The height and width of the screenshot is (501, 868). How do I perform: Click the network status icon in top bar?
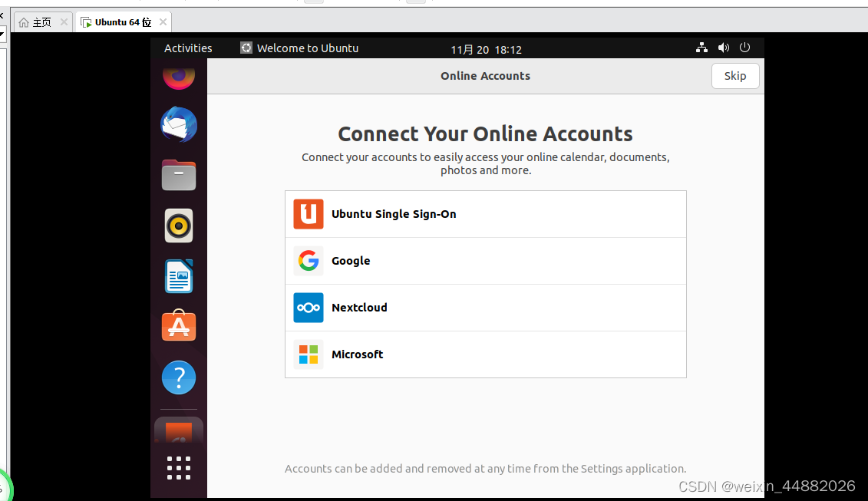[701, 48]
